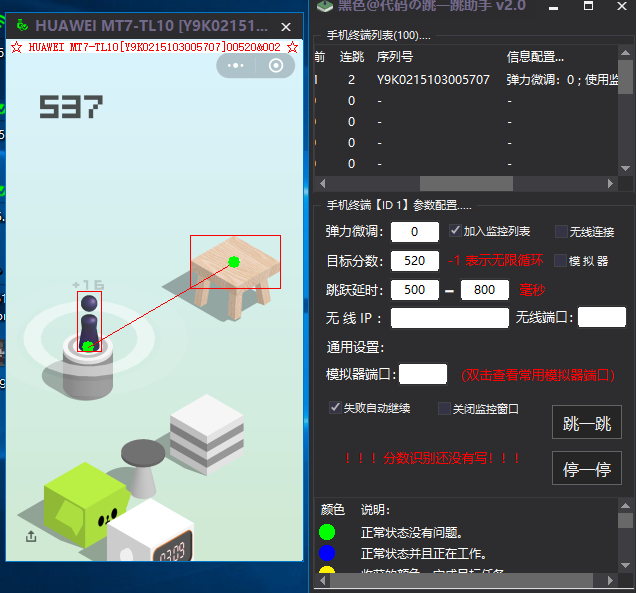Toggle the 加入监控列表 checkbox

point(456,231)
